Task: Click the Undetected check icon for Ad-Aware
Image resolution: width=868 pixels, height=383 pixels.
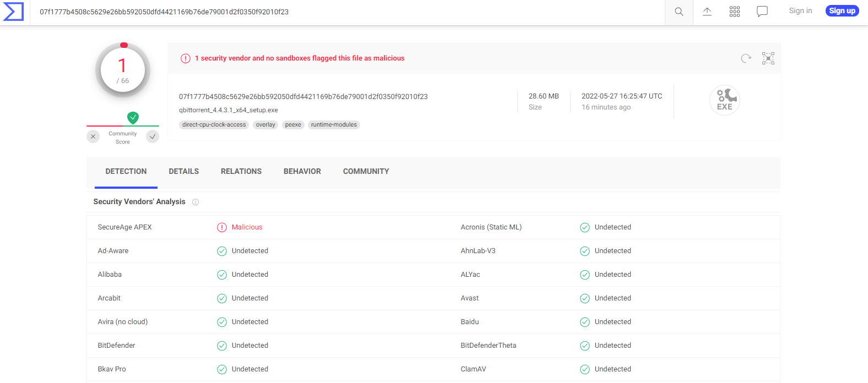Action: [x=222, y=251]
